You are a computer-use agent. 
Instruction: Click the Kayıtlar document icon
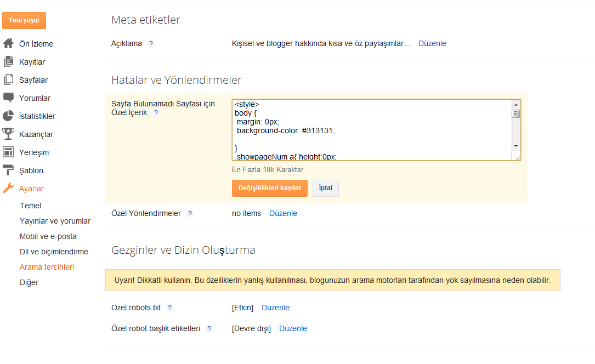[8, 62]
